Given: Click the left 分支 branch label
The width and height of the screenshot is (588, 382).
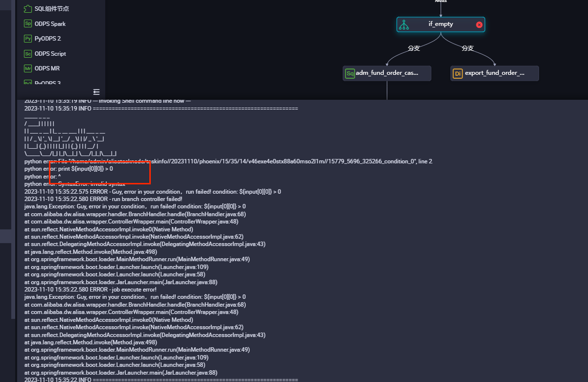Looking at the screenshot, I should click(414, 48).
